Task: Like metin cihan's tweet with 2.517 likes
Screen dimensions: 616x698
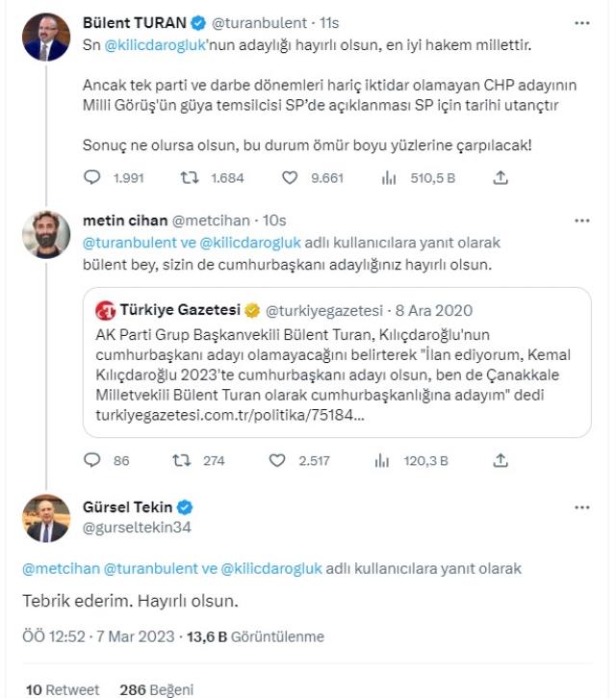Action: click(x=277, y=461)
